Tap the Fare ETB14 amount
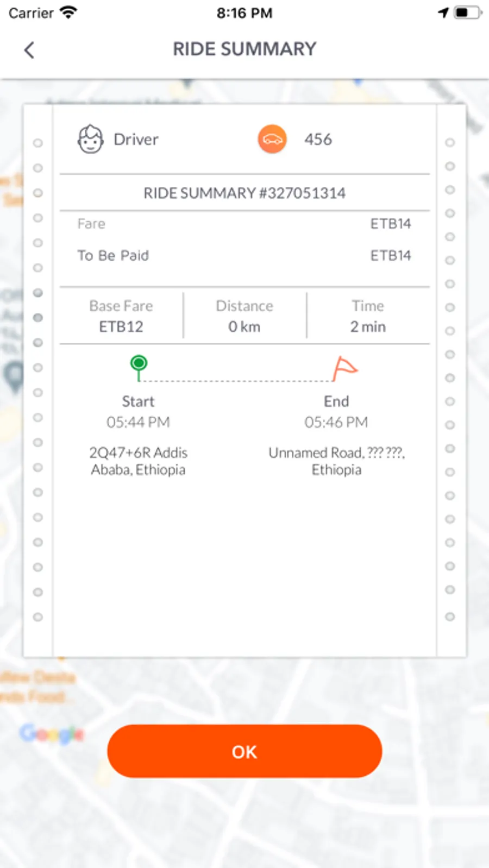The width and height of the screenshot is (489, 868). (391, 224)
